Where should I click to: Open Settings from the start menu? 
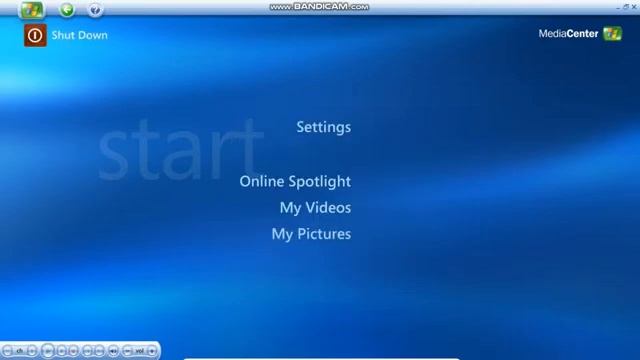(x=323, y=127)
